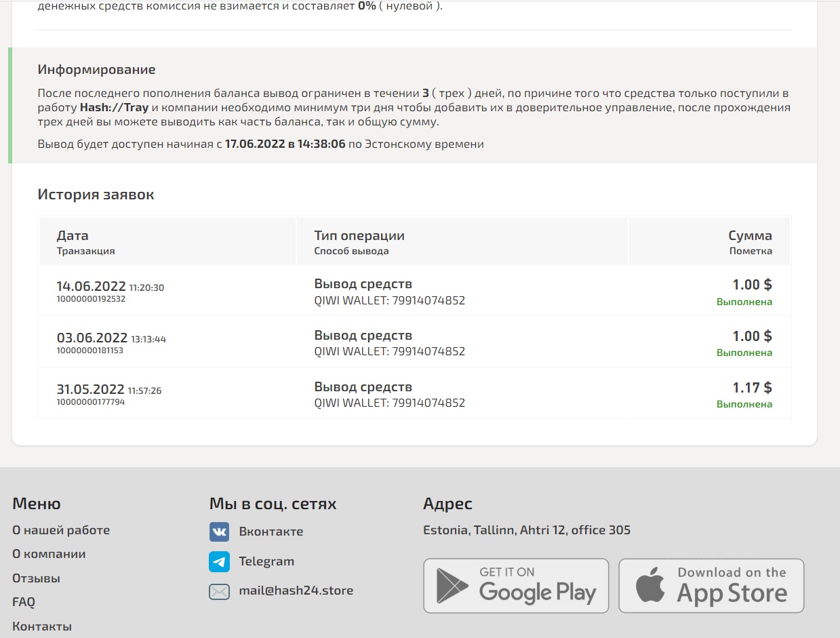This screenshot has height=638, width=840.
Task: Click the 'Дата' column header
Action: 73,236
